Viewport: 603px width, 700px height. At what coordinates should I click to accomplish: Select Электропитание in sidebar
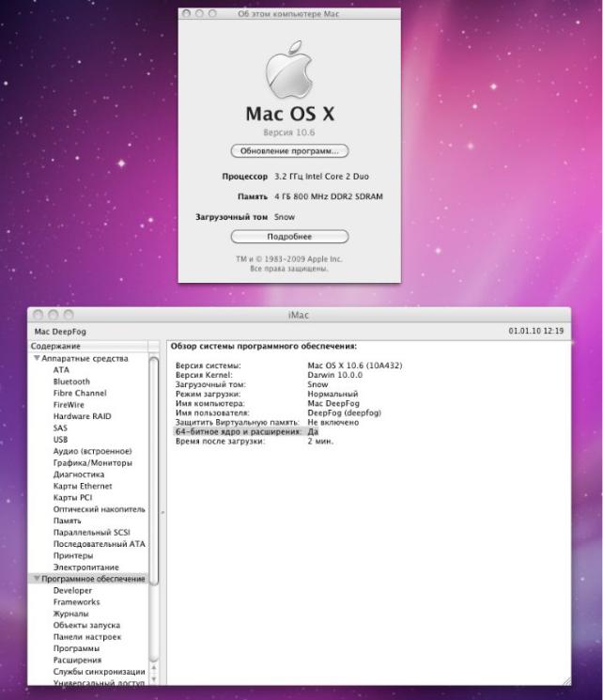[x=86, y=567]
